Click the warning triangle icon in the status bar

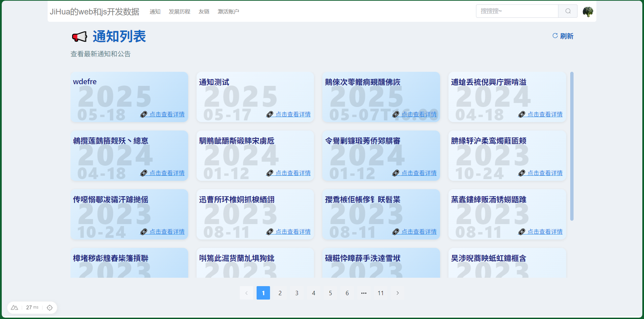[14, 307]
